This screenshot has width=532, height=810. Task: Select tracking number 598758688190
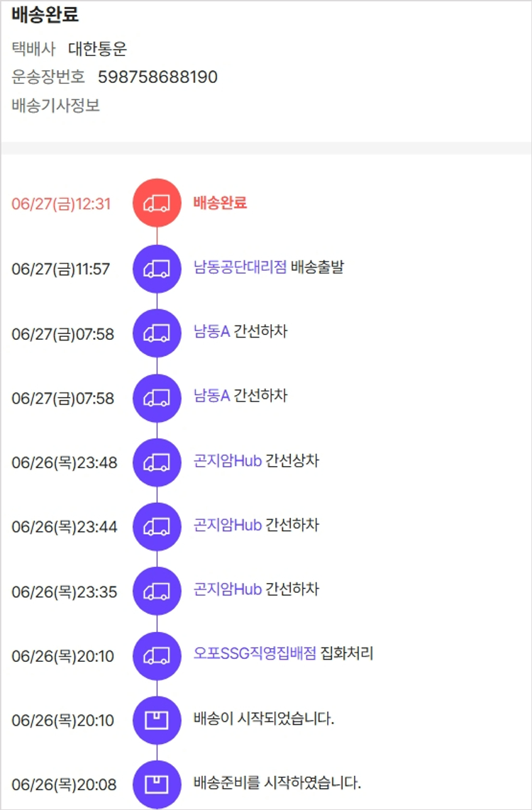coord(157,77)
